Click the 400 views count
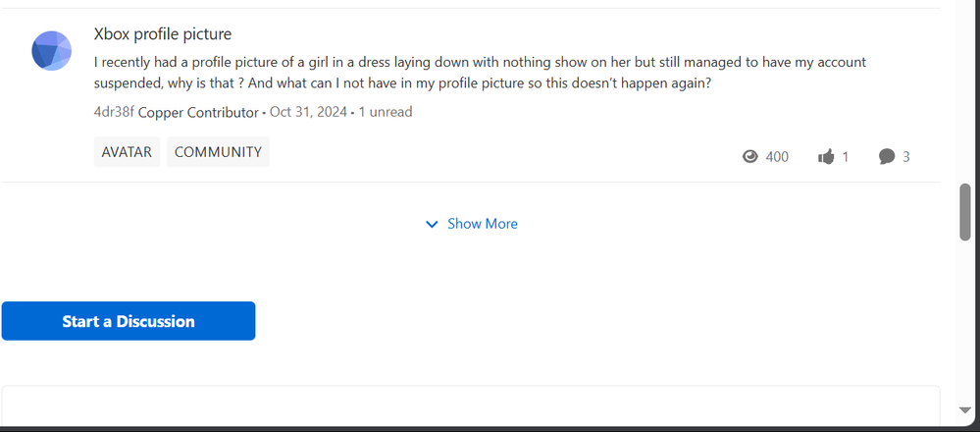The image size is (980, 432). (x=777, y=156)
